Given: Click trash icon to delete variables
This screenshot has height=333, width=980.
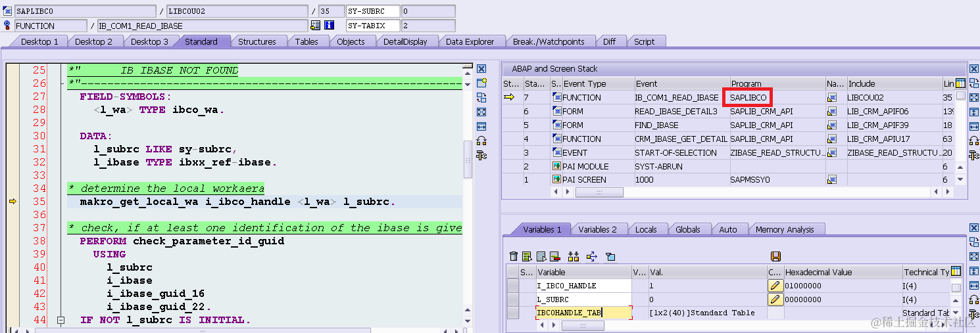Looking at the screenshot, I should (x=514, y=256).
